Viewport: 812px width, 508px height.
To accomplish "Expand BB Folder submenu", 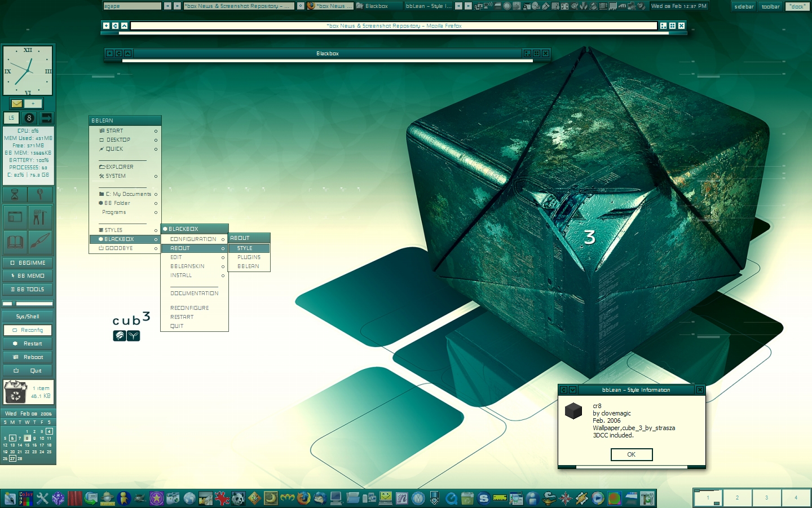I will [125, 203].
